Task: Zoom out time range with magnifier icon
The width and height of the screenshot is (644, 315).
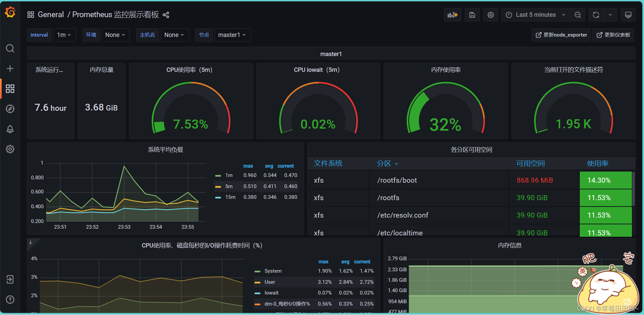Action: click(578, 15)
